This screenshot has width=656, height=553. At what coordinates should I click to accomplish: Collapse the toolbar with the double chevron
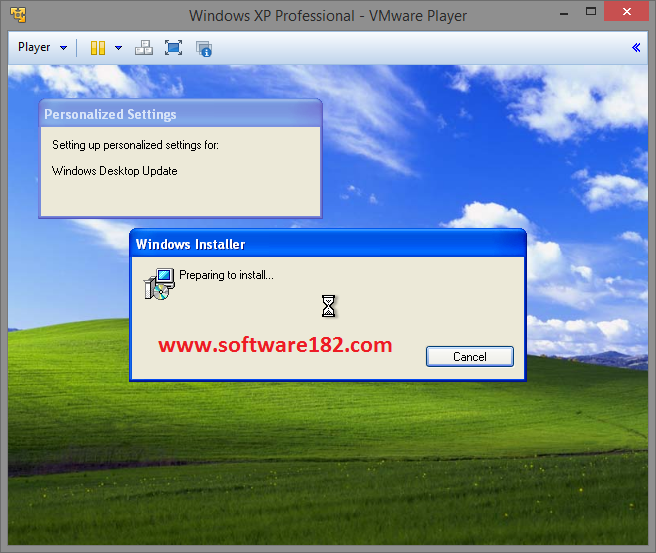coord(636,48)
